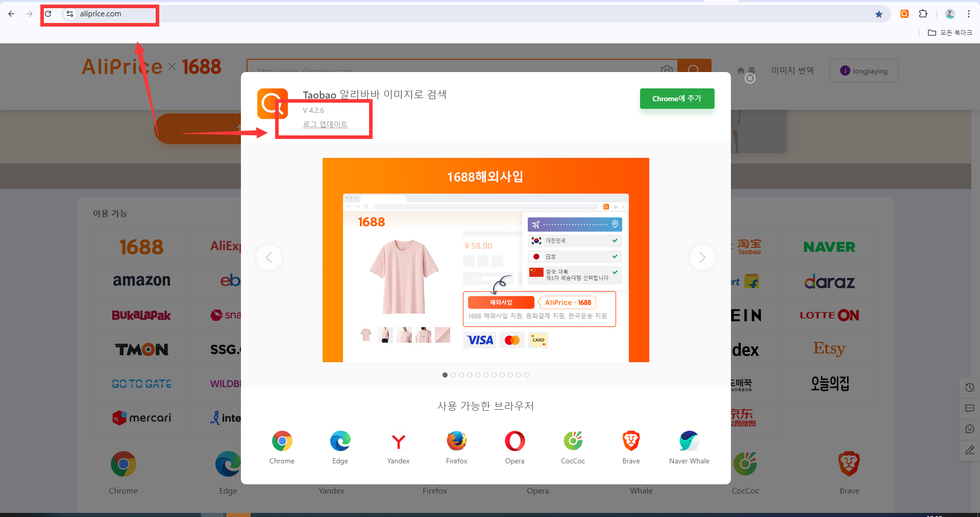Open the all bookmarks folder
This screenshot has height=517, width=980.
click(x=950, y=33)
